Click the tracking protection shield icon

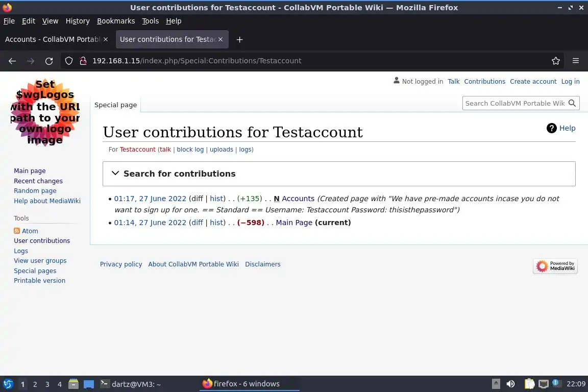69,61
